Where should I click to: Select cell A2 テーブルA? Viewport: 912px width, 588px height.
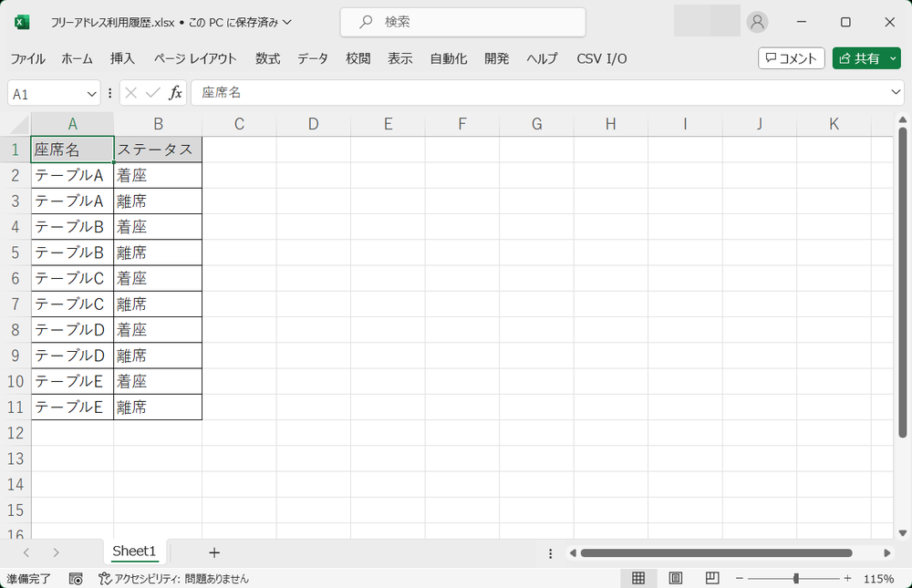[x=72, y=175]
